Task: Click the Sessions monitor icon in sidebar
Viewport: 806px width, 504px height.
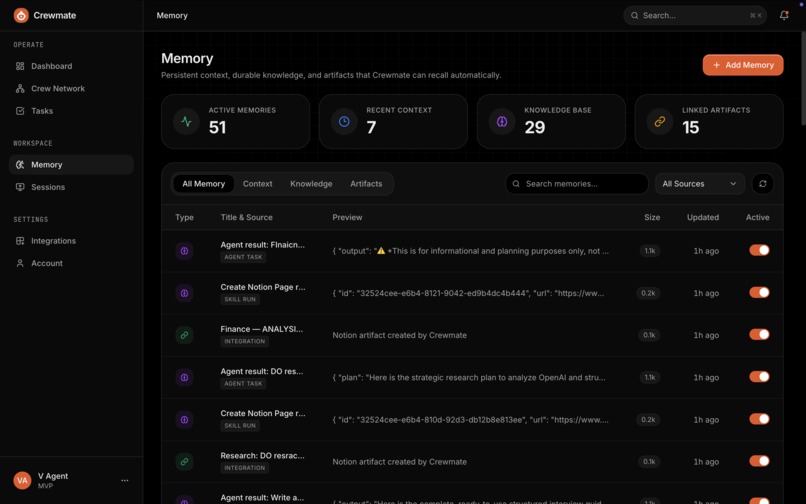Action: pyautogui.click(x=20, y=187)
